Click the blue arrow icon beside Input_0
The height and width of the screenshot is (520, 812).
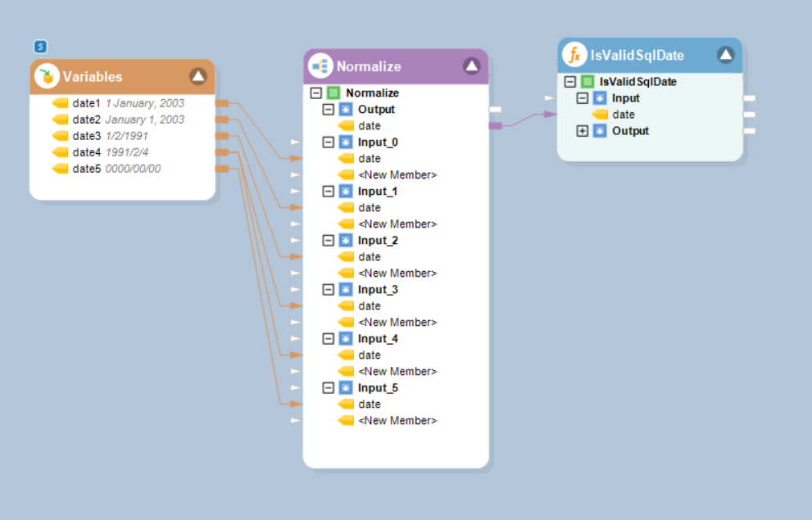[346, 142]
